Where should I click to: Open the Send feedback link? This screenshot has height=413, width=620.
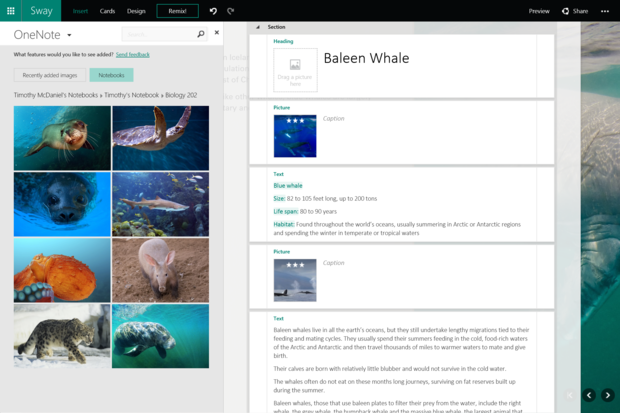click(132, 55)
